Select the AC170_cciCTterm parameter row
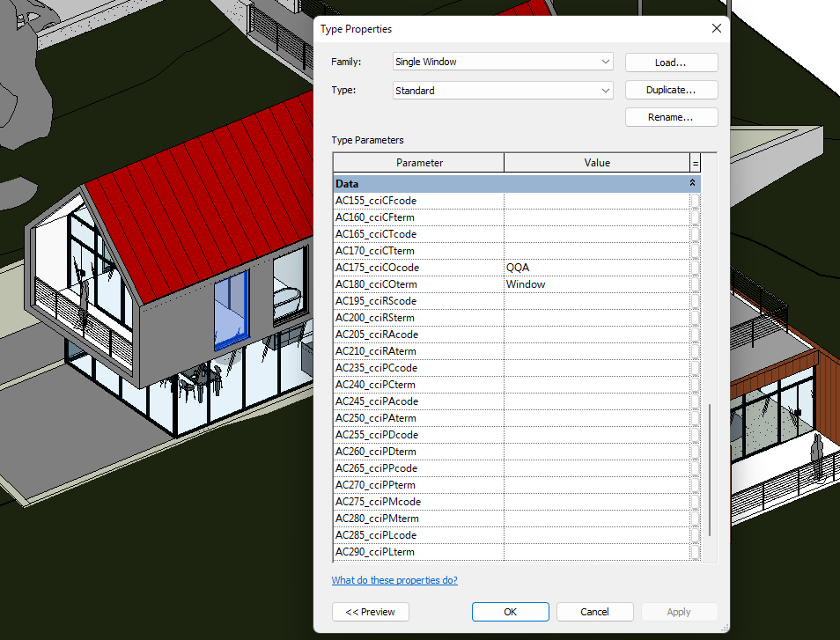The width and height of the screenshot is (840, 640). (419, 251)
